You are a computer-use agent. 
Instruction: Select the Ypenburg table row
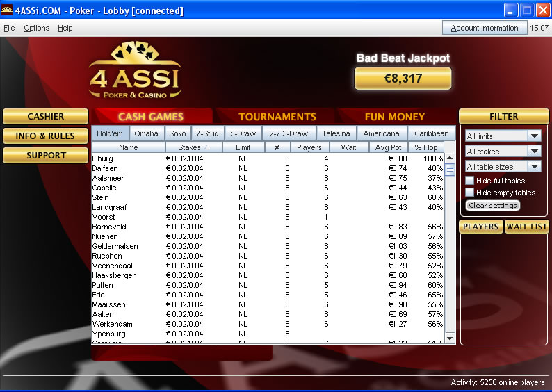[x=268, y=334]
